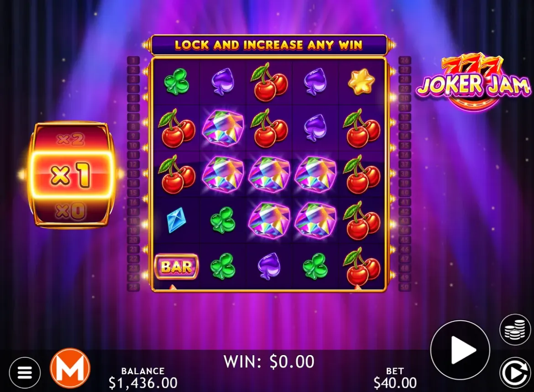Click the yellow star symbol
The image size is (534, 392).
pos(361,82)
